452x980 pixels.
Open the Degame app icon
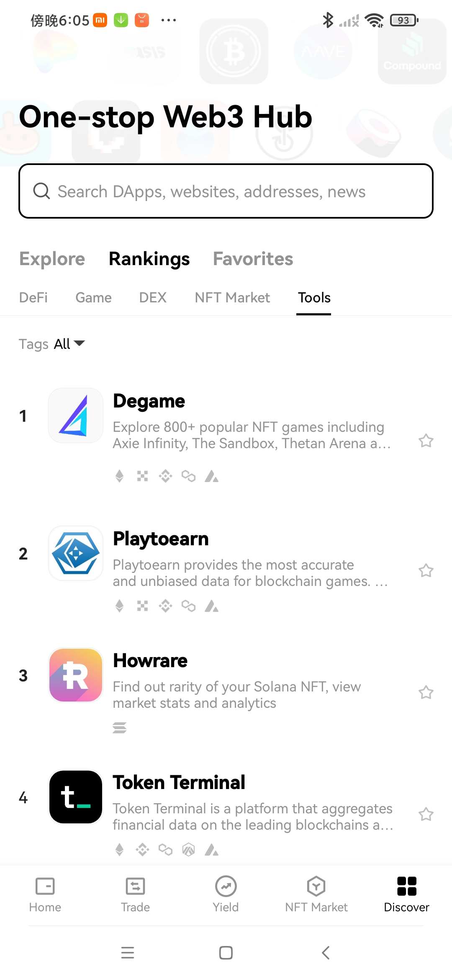pos(76,415)
